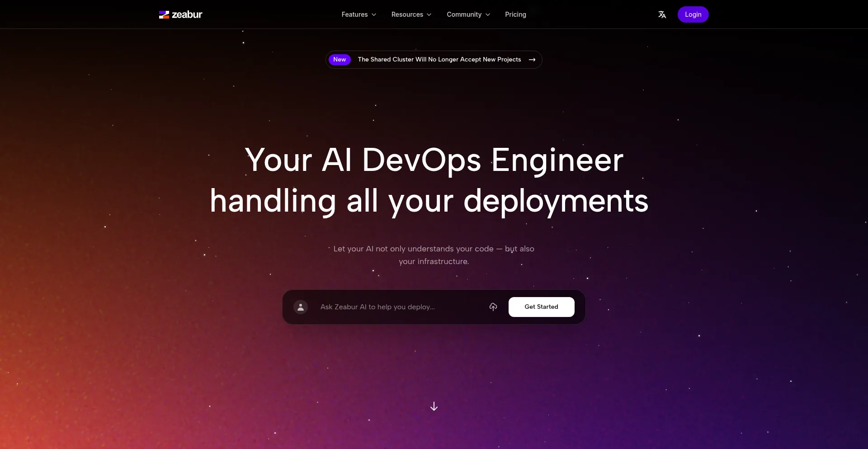Click the 'handling all your deployments' heading line
The width and height of the screenshot is (868, 449).
coord(429,201)
